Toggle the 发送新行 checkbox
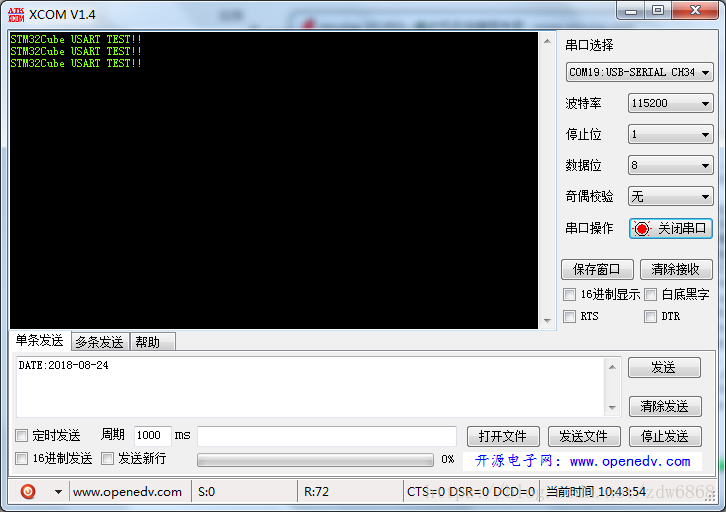The width and height of the screenshot is (726, 512). coord(107,458)
